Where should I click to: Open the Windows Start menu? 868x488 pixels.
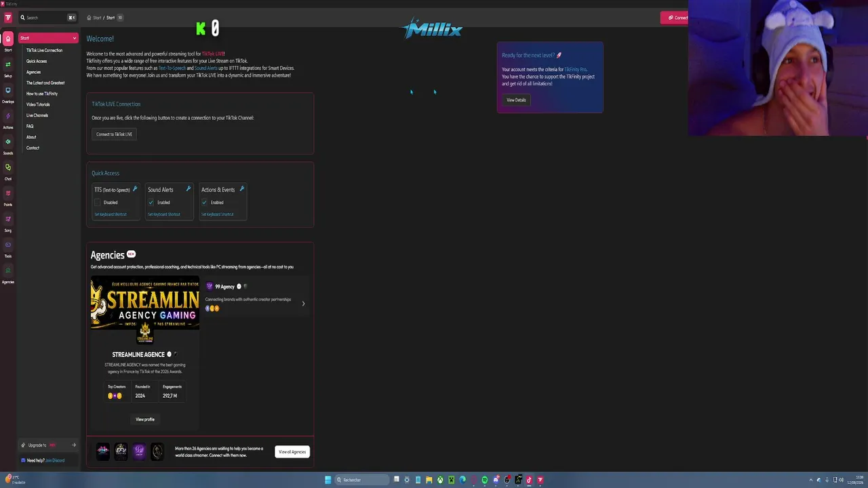pos(328,480)
